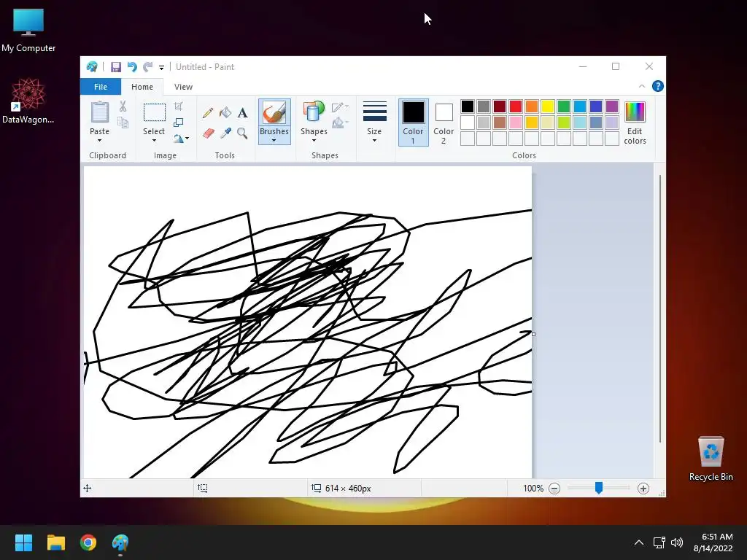Select the Eraser tool
Viewport: 747px width, 560px height.
(x=208, y=133)
